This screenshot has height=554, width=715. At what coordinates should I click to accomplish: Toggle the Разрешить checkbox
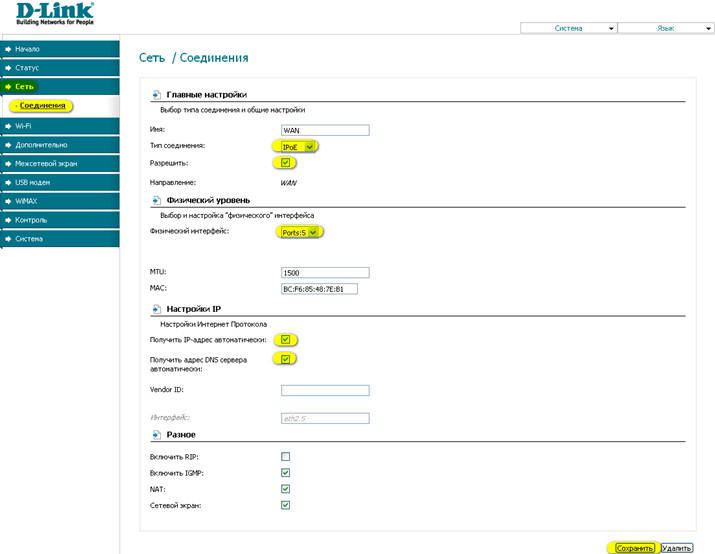click(x=286, y=163)
